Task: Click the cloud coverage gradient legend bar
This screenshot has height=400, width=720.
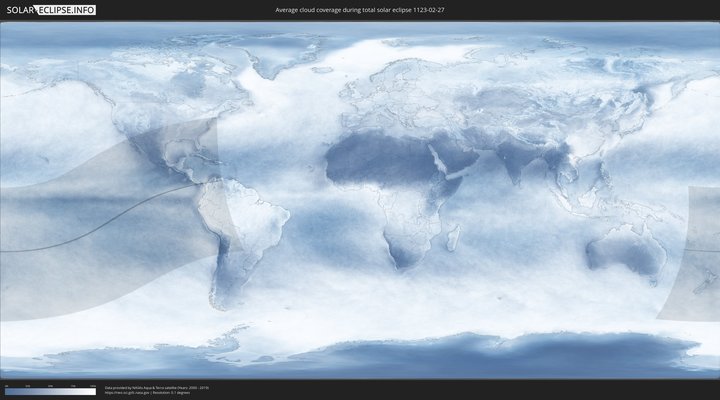Action: click(50, 392)
